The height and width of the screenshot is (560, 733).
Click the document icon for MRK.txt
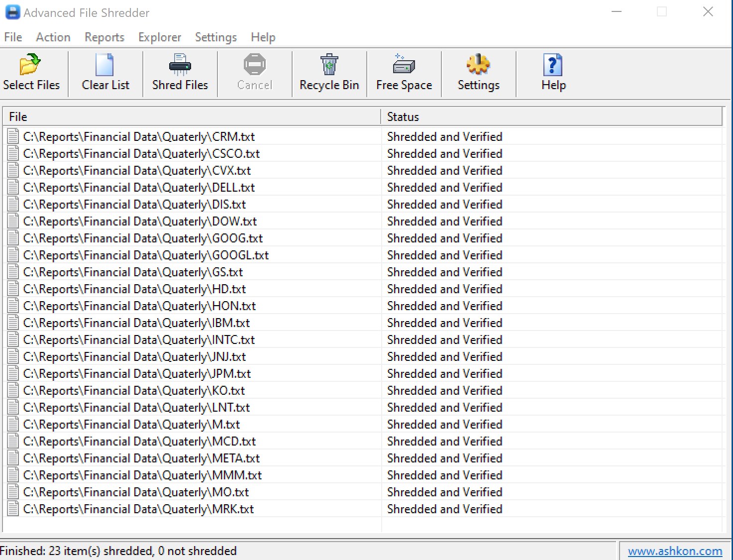click(x=13, y=509)
